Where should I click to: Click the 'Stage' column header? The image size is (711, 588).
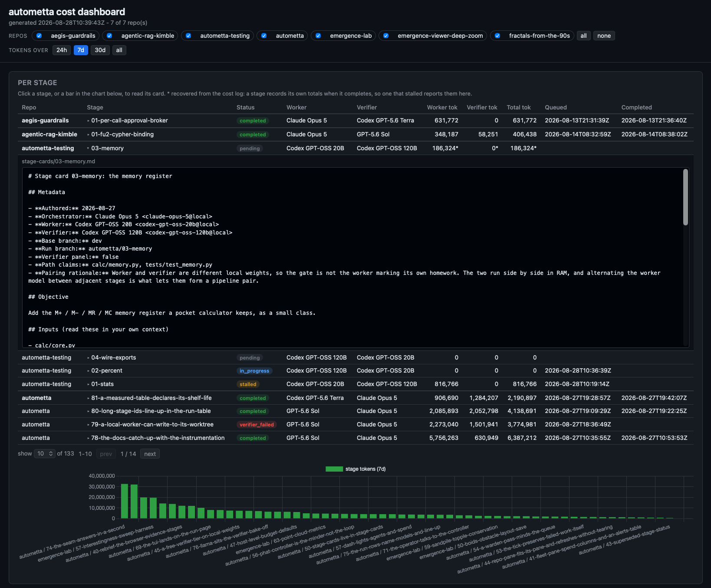(95, 107)
